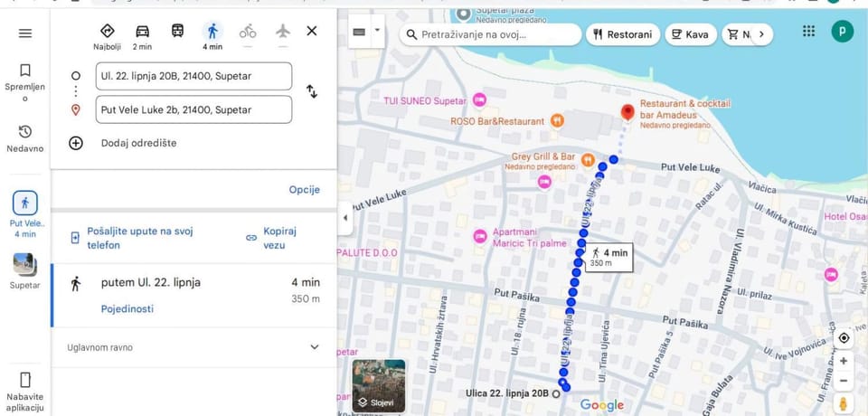This screenshot has width=868, height=416.
Task: Center map on my location
Action: pos(843,337)
